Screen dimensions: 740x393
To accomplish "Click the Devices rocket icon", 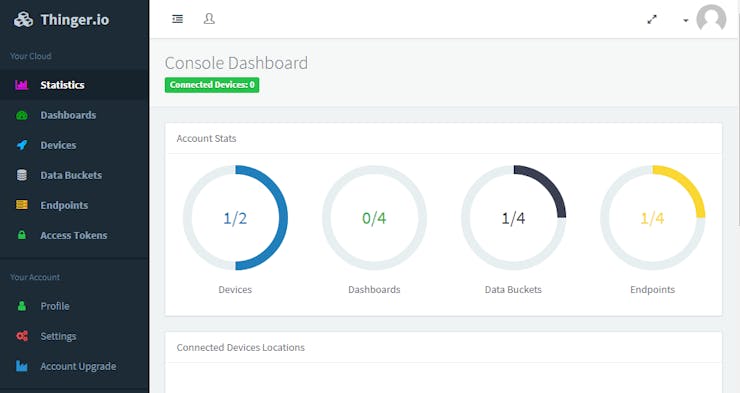I will (x=22, y=145).
